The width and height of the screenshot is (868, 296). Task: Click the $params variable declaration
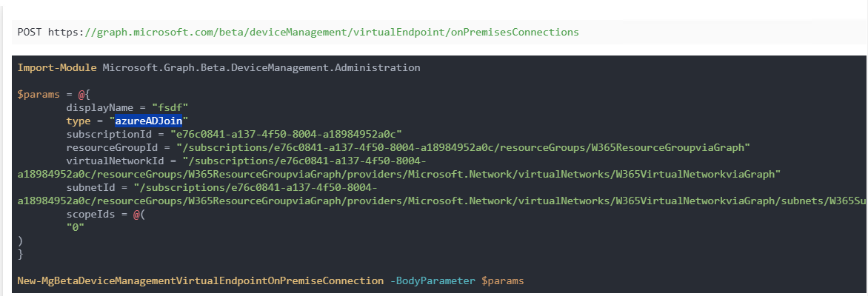[39, 94]
